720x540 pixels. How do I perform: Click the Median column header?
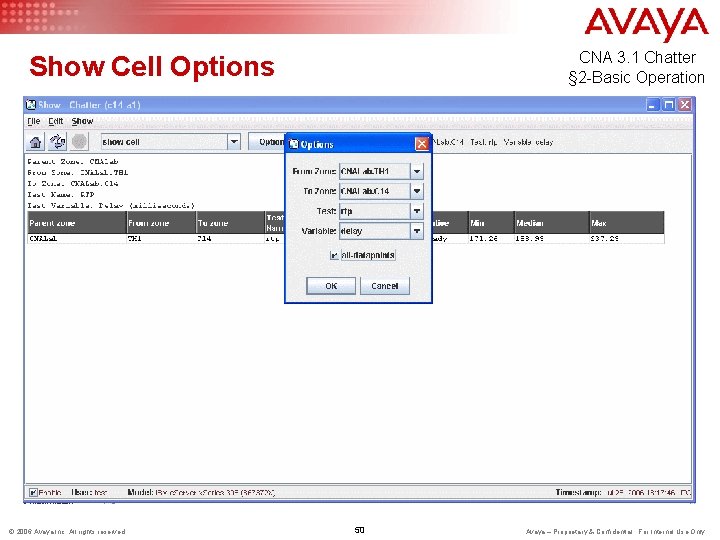point(551,223)
